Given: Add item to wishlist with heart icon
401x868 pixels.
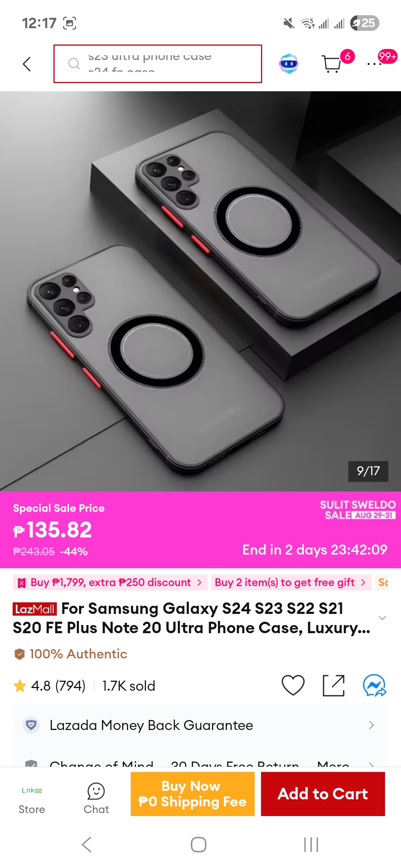Looking at the screenshot, I should coord(293,685).
